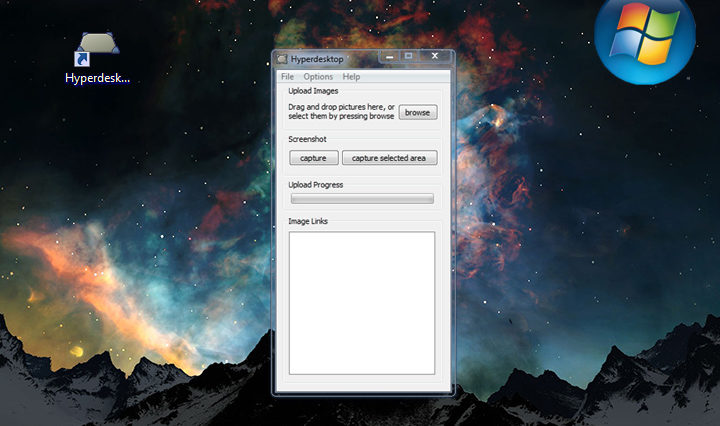
Task: Click the 'Screenshot' group label
Action: tap(307, 139)
